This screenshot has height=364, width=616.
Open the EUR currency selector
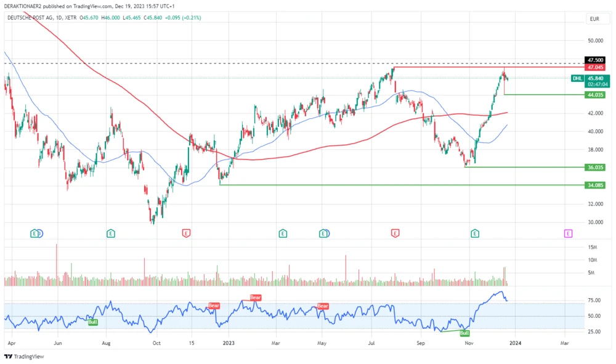click(594, 19)
